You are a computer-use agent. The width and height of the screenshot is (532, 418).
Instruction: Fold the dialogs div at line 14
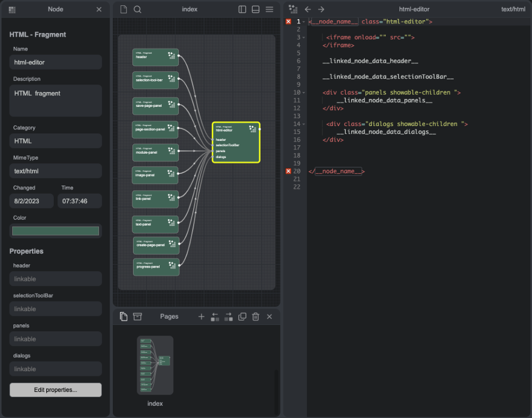click(304, 124)
